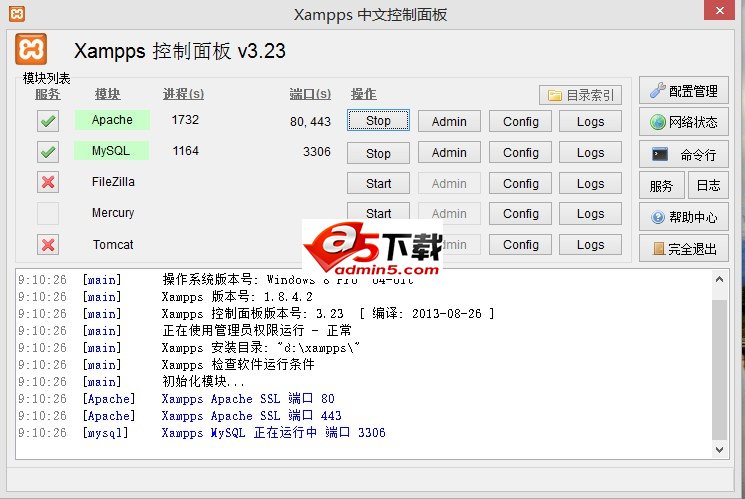Click the MySQL port 3306 value
This screenshot has height=499, width=745.
(x=316, y=152)
